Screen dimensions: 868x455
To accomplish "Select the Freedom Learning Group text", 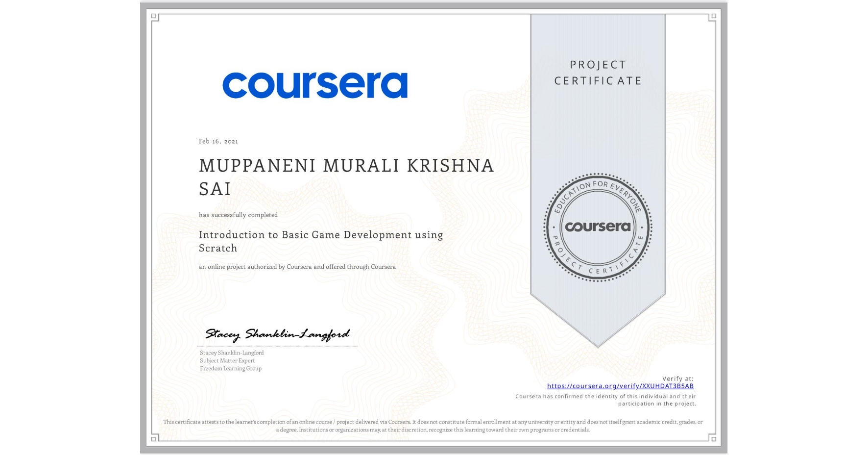I will point(231,368).
